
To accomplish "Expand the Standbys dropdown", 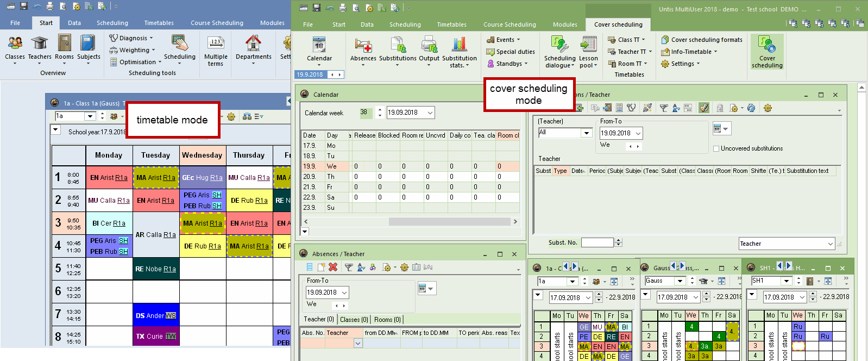I will pyautogui.click(x=507, y=64).
